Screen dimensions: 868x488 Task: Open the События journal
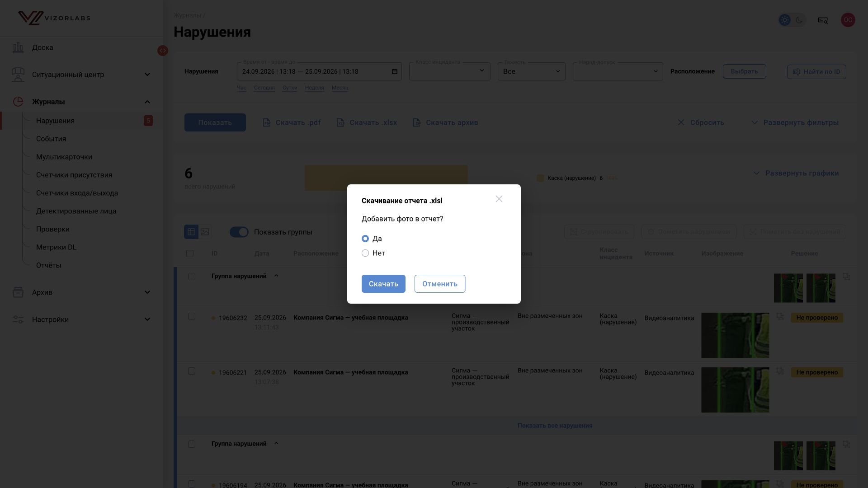51,139
